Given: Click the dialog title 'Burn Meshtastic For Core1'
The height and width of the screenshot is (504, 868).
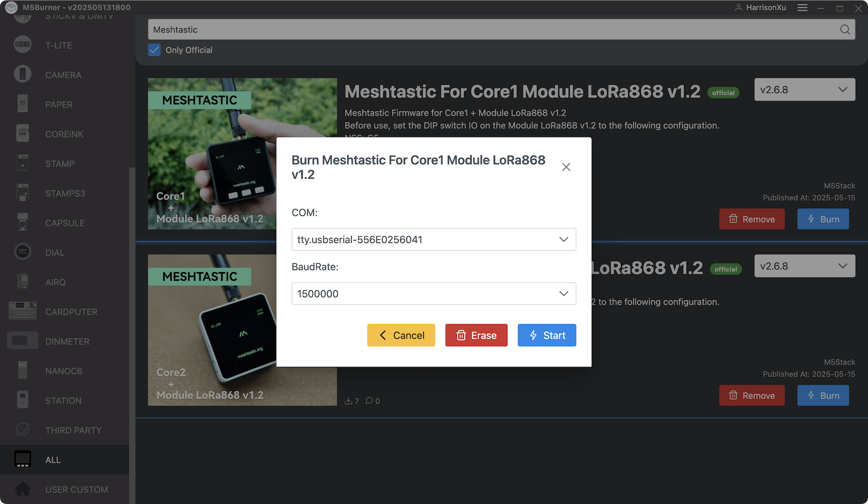Looking at the screenshot, I should coord(418,167).
